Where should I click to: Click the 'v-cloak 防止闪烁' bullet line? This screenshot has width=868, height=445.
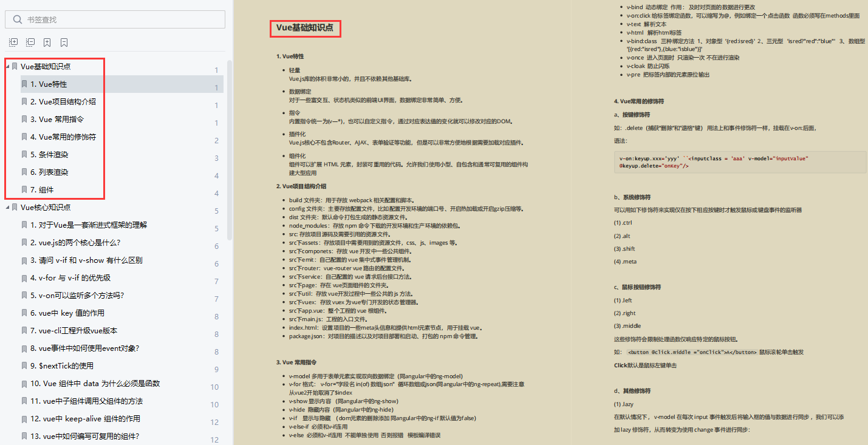[x=648, y=66]
